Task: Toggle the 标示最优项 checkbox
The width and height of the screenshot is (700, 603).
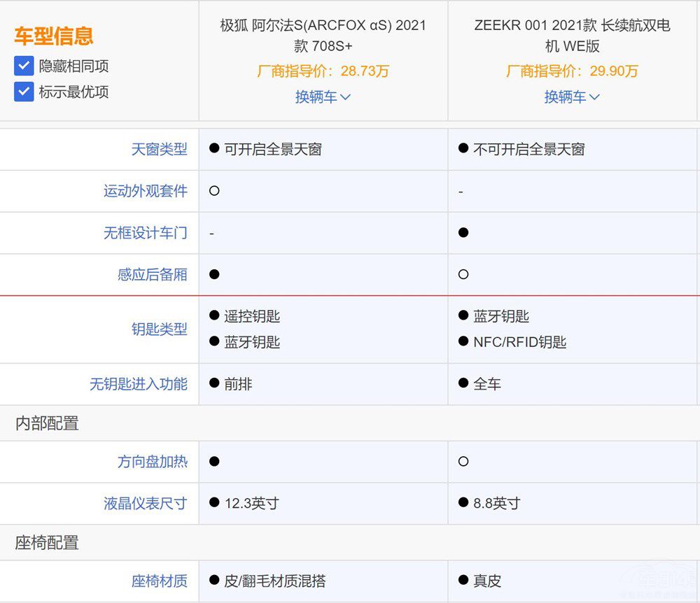Action: pos(24,92)
